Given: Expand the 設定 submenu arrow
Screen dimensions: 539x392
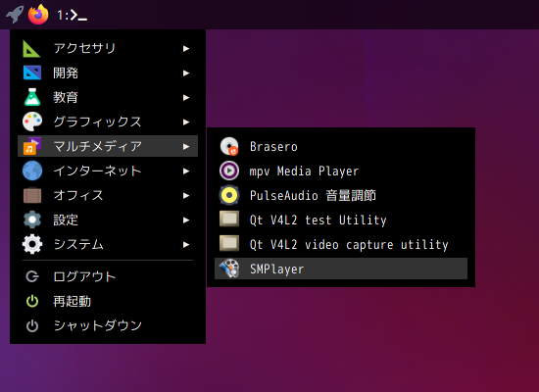Looking at the screenshot, I should [186, 220].
